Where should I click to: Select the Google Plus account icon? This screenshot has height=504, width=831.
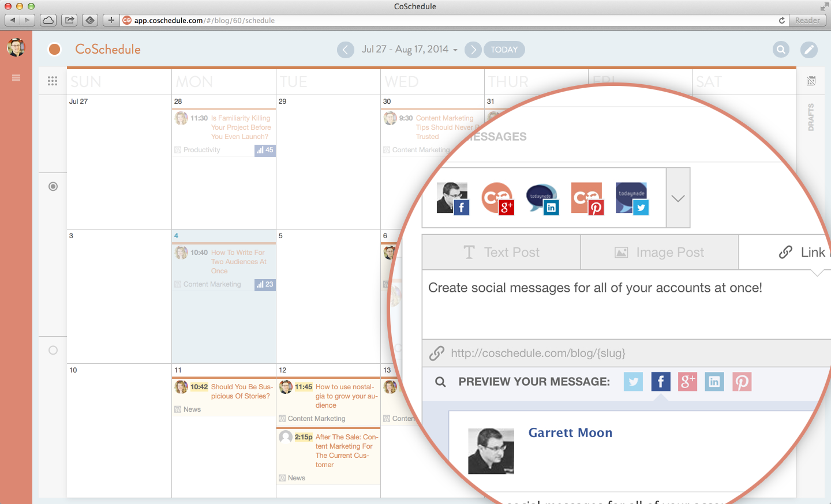(497, 198)
